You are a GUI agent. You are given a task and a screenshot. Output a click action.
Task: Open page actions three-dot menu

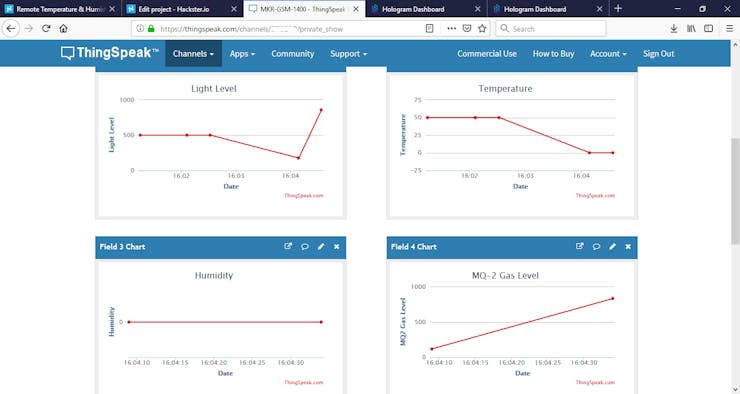coord(452,29)
